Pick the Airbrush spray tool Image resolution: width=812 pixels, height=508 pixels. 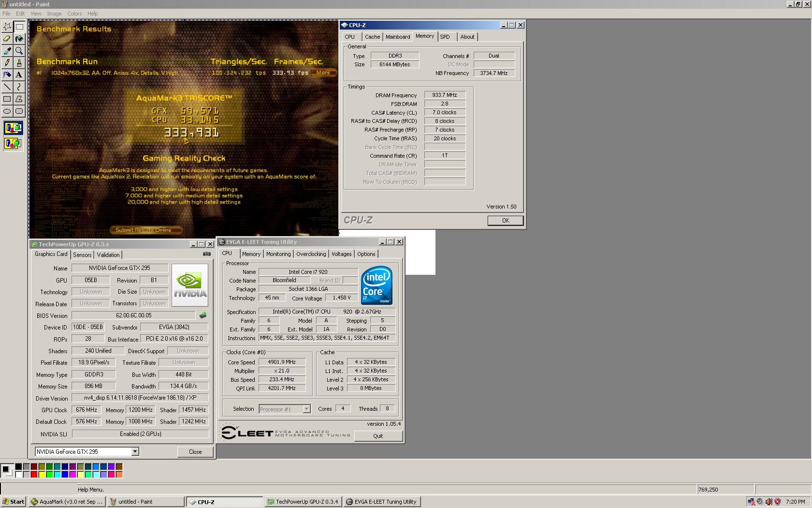click(7, 75)
